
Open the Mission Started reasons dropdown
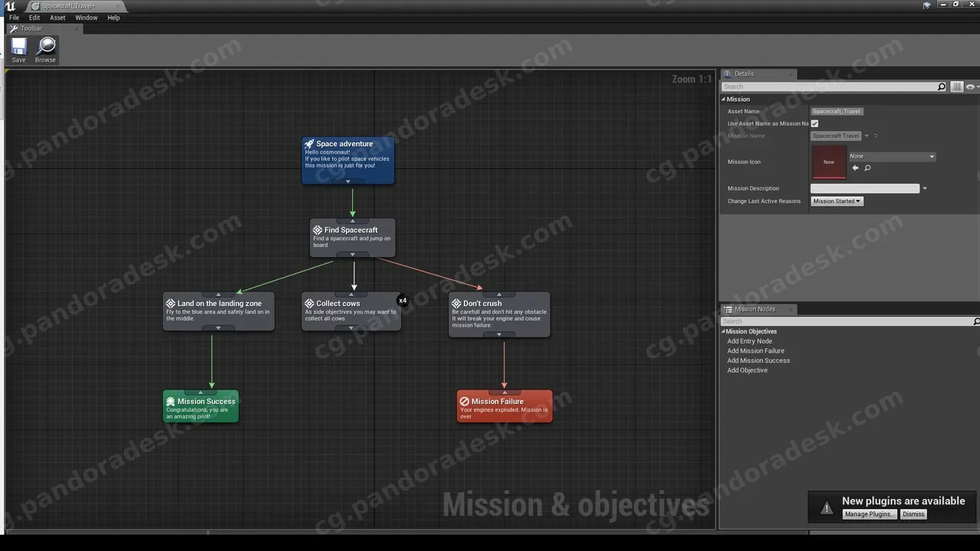(x=837, y=201)
